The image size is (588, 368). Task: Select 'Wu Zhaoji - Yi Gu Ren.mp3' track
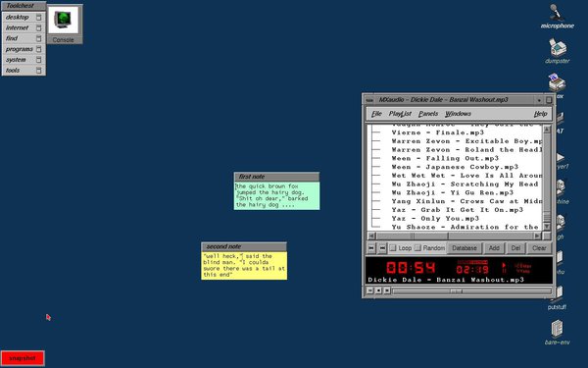coord(452,193)
